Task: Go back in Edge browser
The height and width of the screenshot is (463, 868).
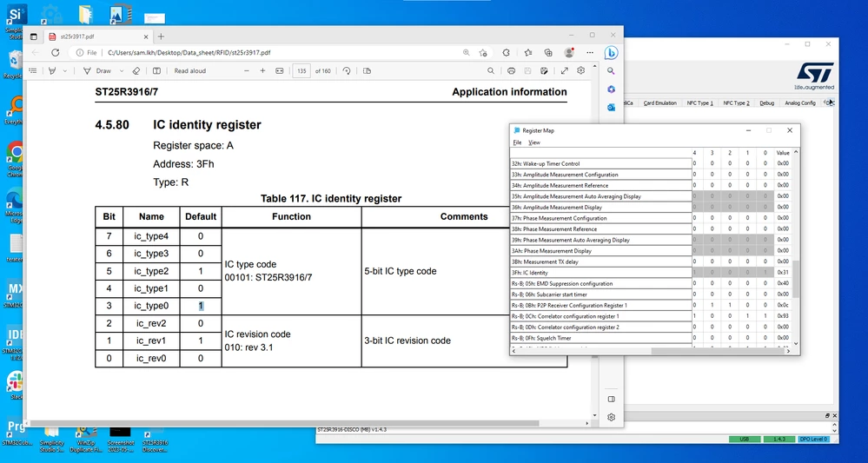Action: [x=36, y=52]
